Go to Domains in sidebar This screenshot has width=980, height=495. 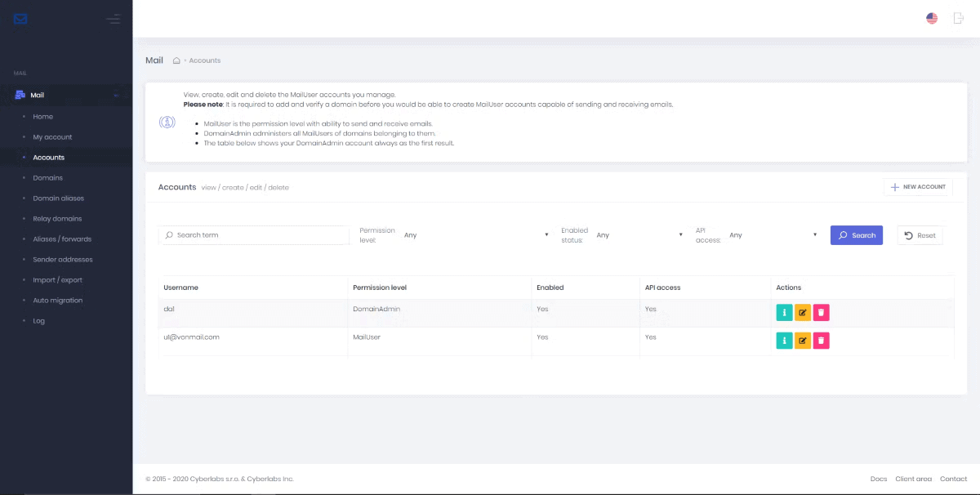pyautogui.click(x=47, y=178)
